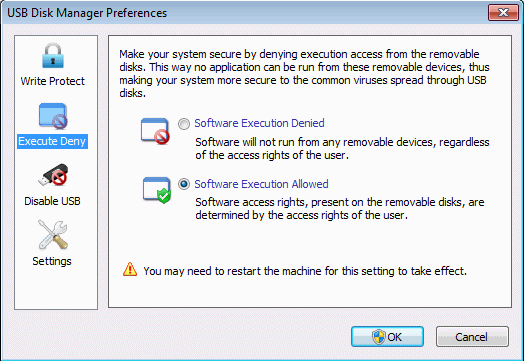The height and width of the screenshot is (361, 524).
Task: Switch to the Execute Deny label
Action: tap(52, 141)
